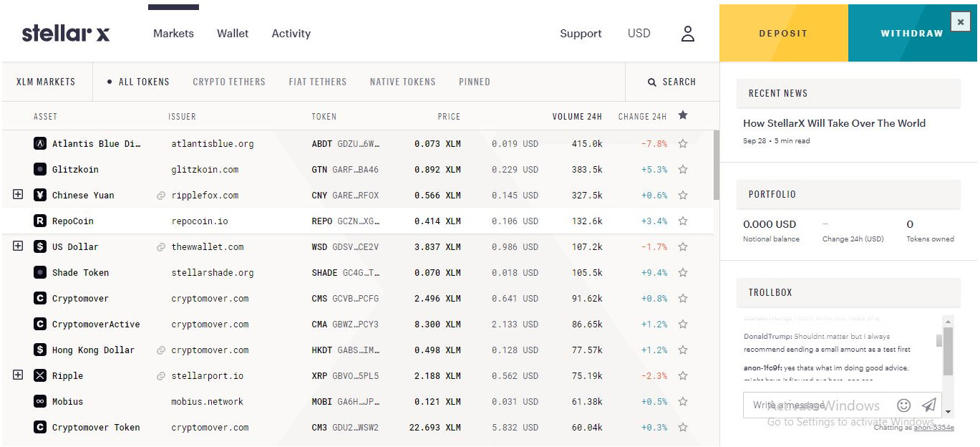980x447 pixels.
Task: Click the Cryptomover token icon
Action: click(x=40, y=298)
